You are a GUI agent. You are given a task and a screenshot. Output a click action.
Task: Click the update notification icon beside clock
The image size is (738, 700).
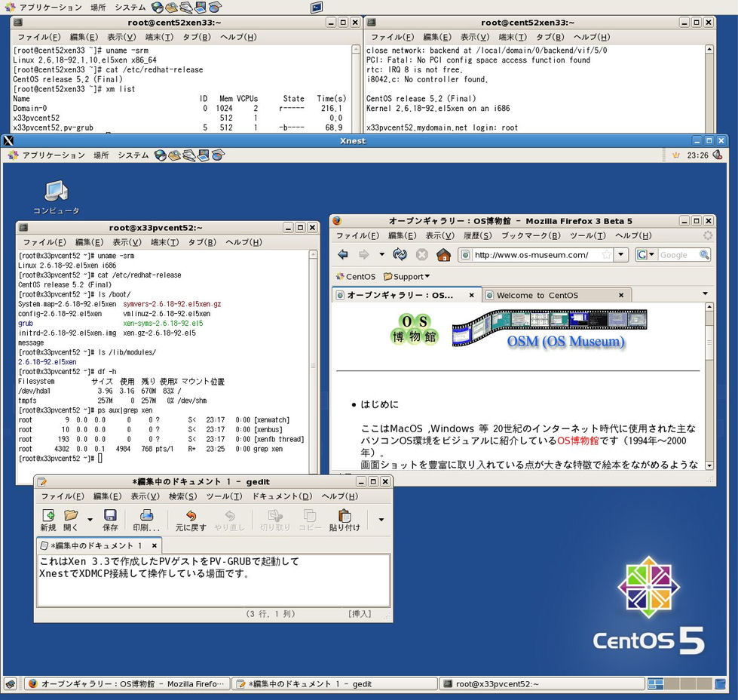coord(676,155)
